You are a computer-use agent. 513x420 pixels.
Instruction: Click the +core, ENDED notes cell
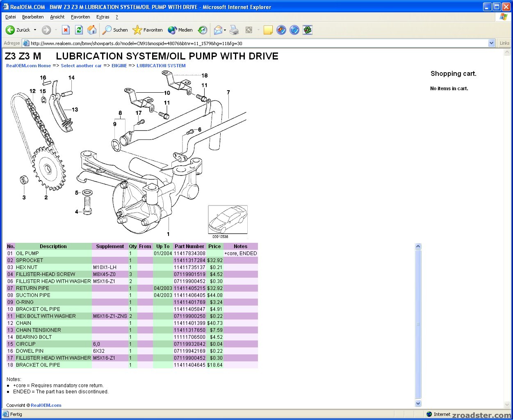(x=241, y=253)
